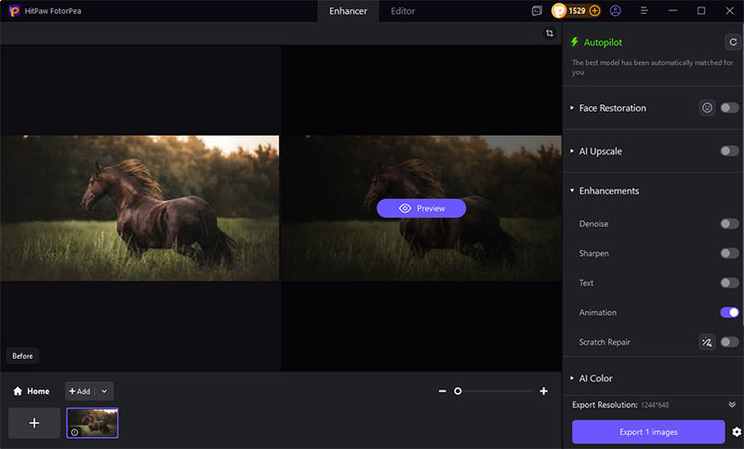
Task: Click the Export Resolution label
Action: (x=604, y=405)
